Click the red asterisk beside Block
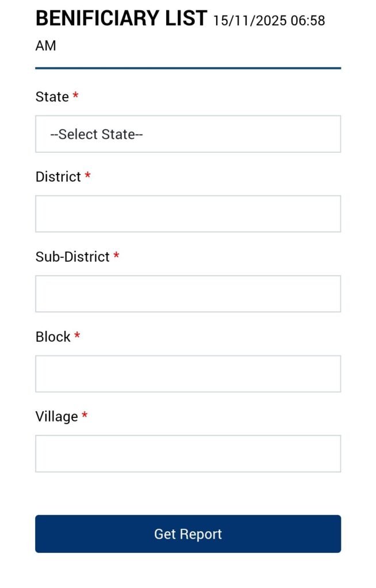This screenshot has height=588, width=376. point(77,336)
